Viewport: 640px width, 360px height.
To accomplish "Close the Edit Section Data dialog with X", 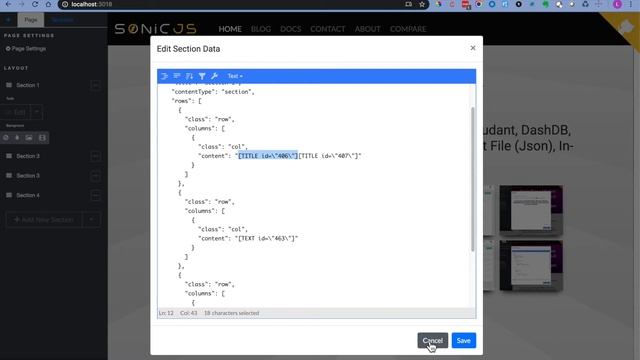I will [473, 48].
